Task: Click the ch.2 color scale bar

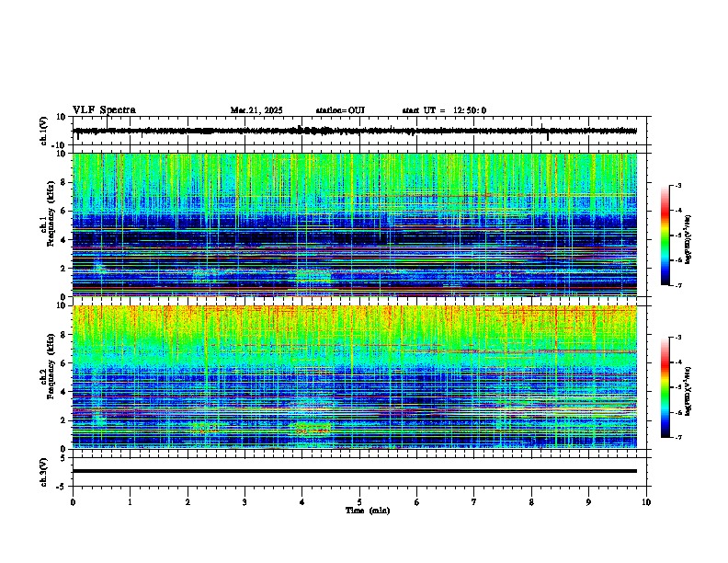Action: pyautogui.click(x=665, y=387)
